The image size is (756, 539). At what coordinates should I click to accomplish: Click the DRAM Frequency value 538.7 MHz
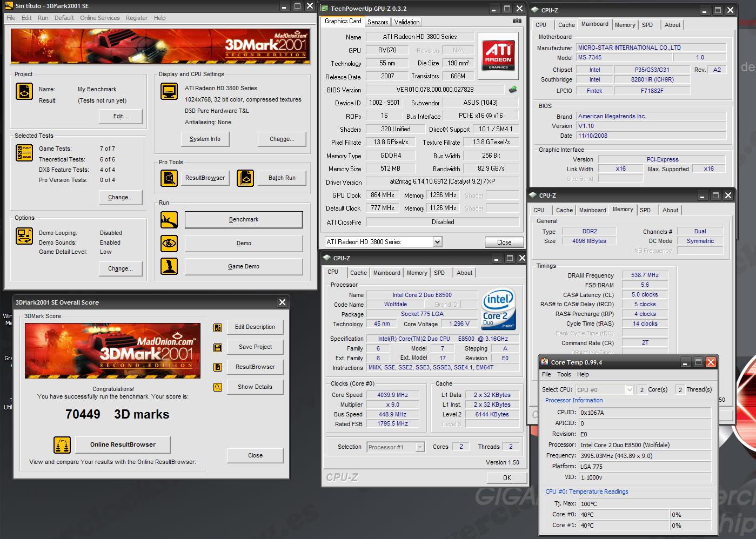(x=645, y=275)
